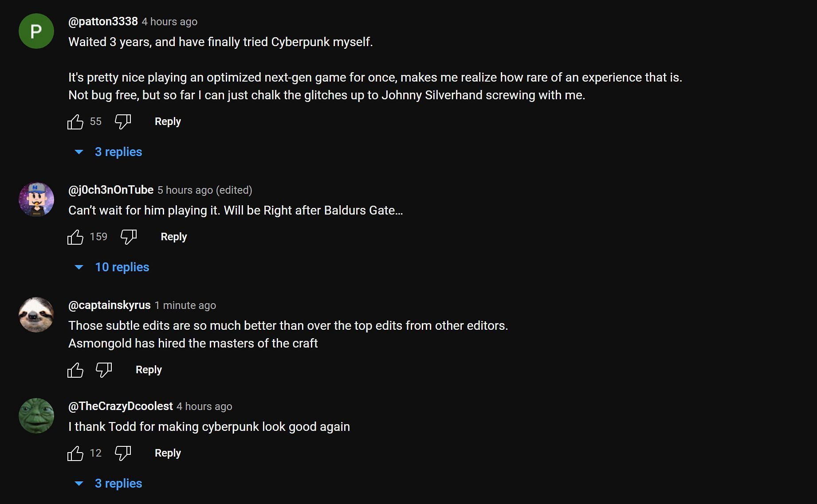The width and height of the screenshot is (817, 504).
Task: Reply to @captainskyrus's comment
Action: (x=149, y=370)
